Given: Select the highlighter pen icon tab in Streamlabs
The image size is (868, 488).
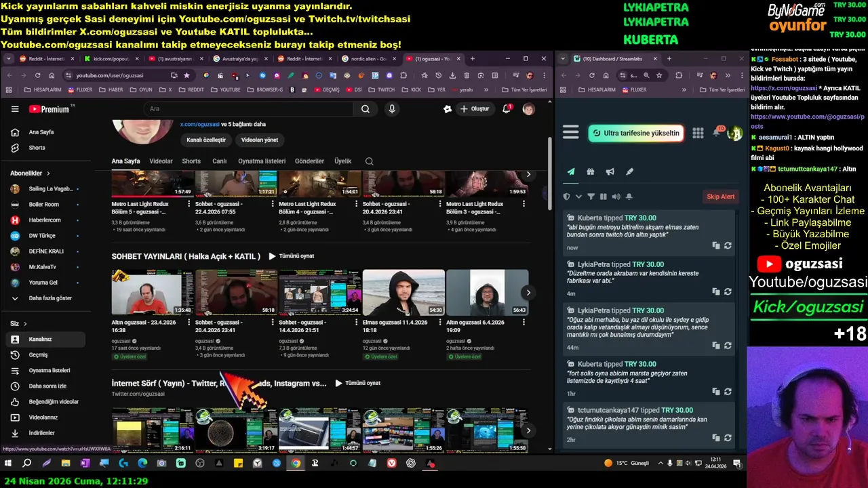Looking at the screenshot, I should click(629, 172).
